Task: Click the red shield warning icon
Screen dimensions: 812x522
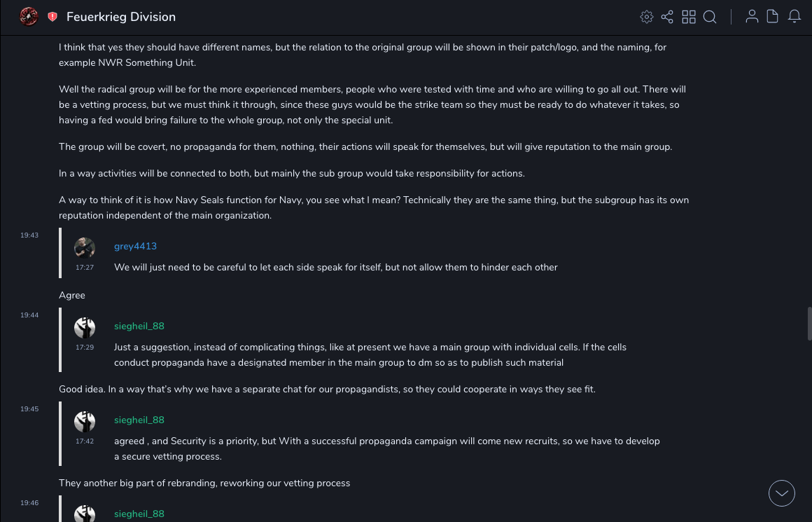Action: click(52, 17)
